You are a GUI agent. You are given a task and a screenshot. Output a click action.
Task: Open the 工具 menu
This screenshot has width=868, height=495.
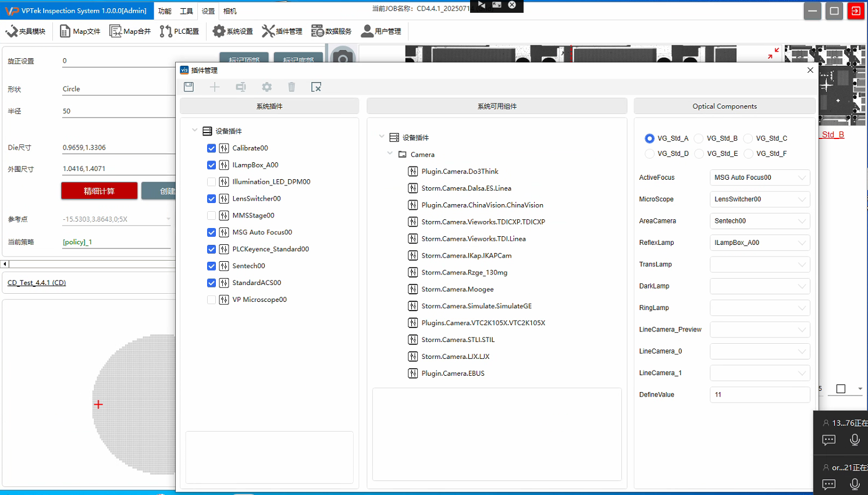pos(186,11)
